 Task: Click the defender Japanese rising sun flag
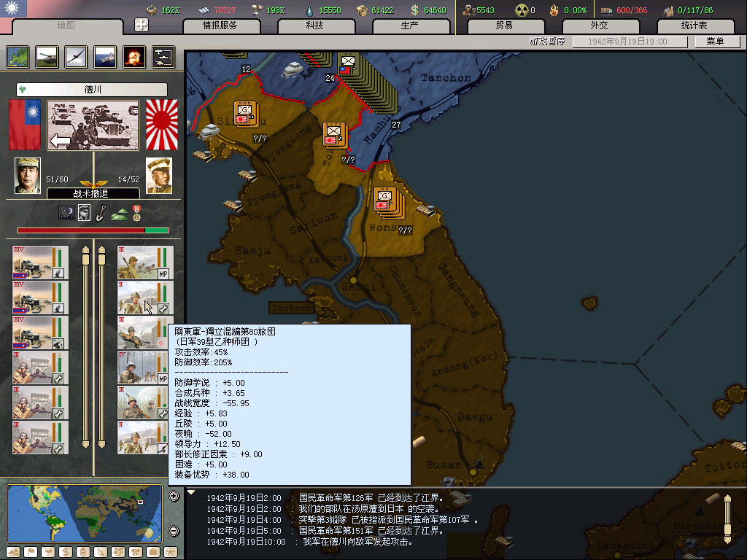pyautogui.click(x=162, y=125)
